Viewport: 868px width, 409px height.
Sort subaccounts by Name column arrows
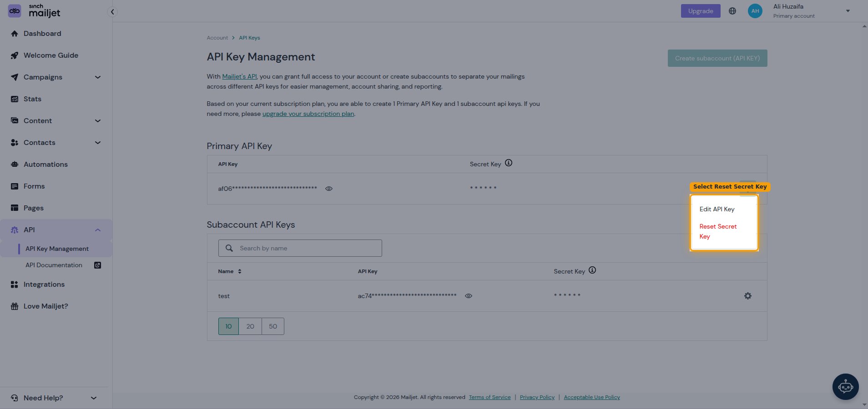click(x=240, y=271)
